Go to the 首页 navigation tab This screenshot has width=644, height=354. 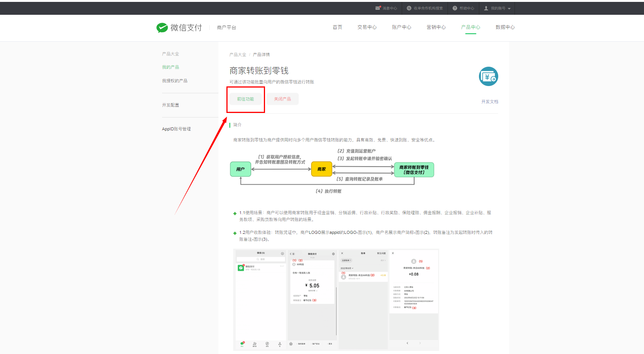337,27
